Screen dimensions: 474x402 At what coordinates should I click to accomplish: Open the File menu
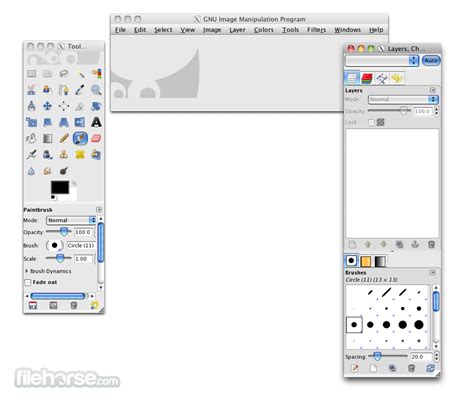[x=120, y=30]
